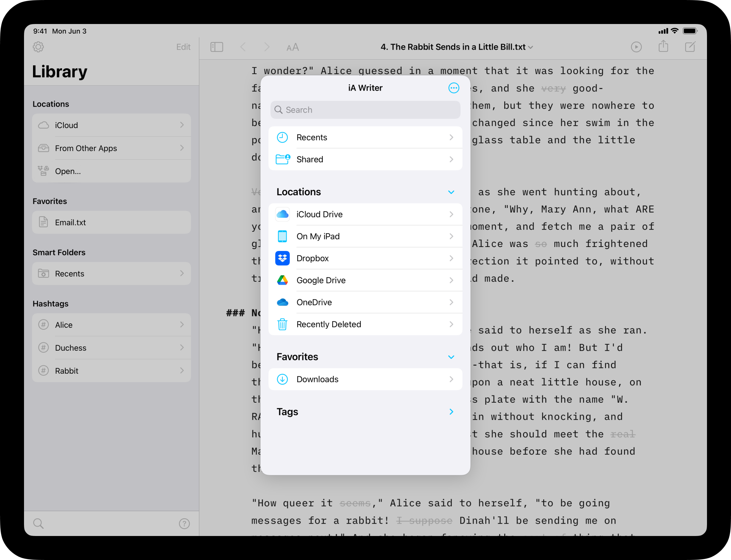
Task: Click chevron on Library Recents row
Action: 182,274
